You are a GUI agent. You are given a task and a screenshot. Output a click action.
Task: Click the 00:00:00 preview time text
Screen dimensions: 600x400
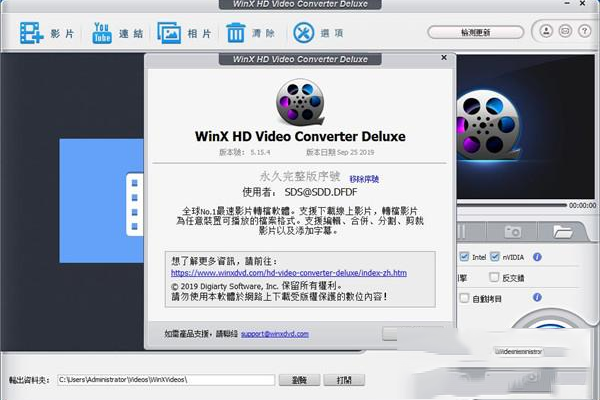(582, 206)
